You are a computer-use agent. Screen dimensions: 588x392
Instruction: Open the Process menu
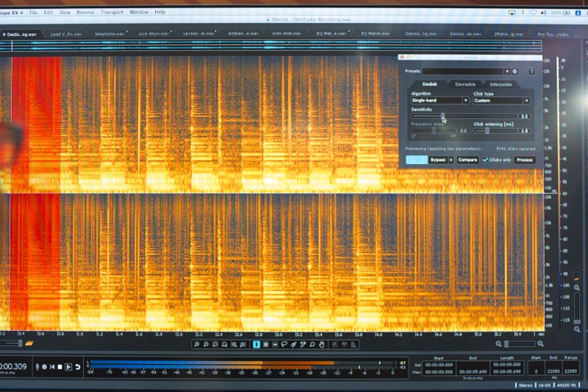tap(85, 13)
